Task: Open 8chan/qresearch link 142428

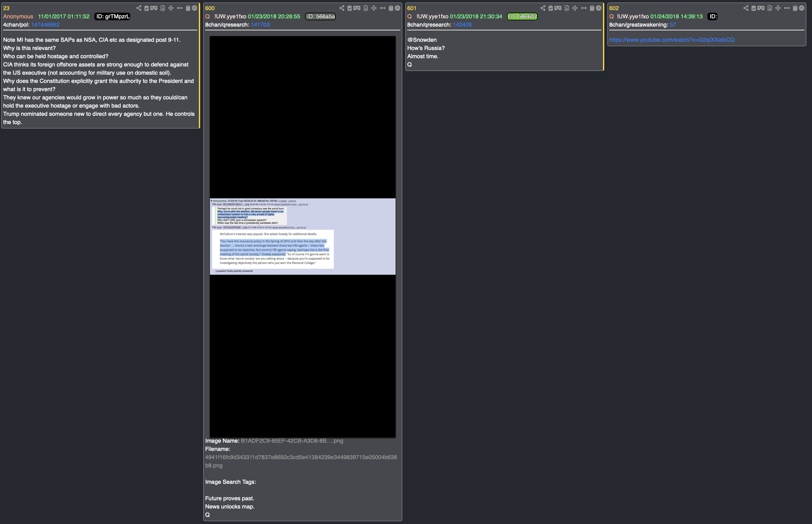Action: click(462, 24)
